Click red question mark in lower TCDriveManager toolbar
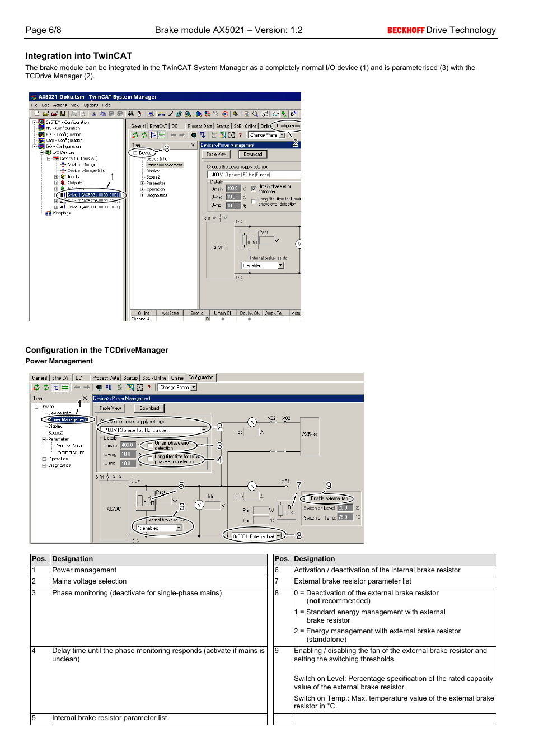The height and width of the screenshot is (756, 534). point(149,388)
